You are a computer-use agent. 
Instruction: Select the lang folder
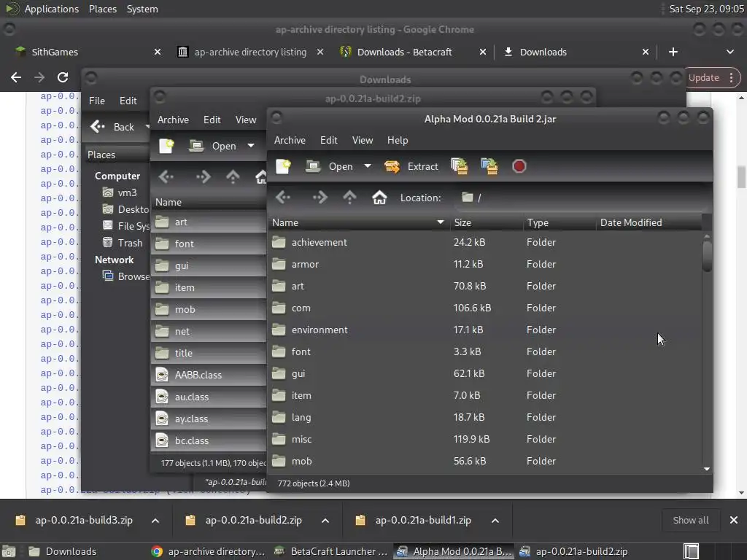[x=485, y=418]
